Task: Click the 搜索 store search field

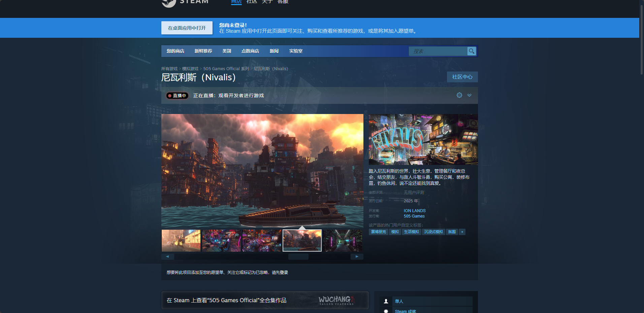Action: tap(438, 51)
